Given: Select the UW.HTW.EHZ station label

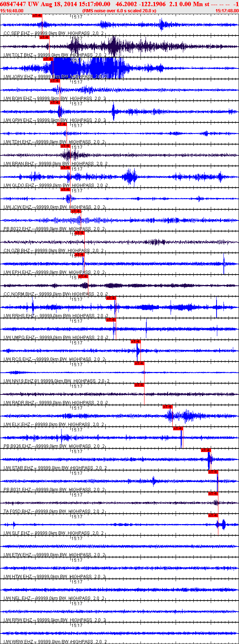Looking at the screenshot, I should 17,577.
